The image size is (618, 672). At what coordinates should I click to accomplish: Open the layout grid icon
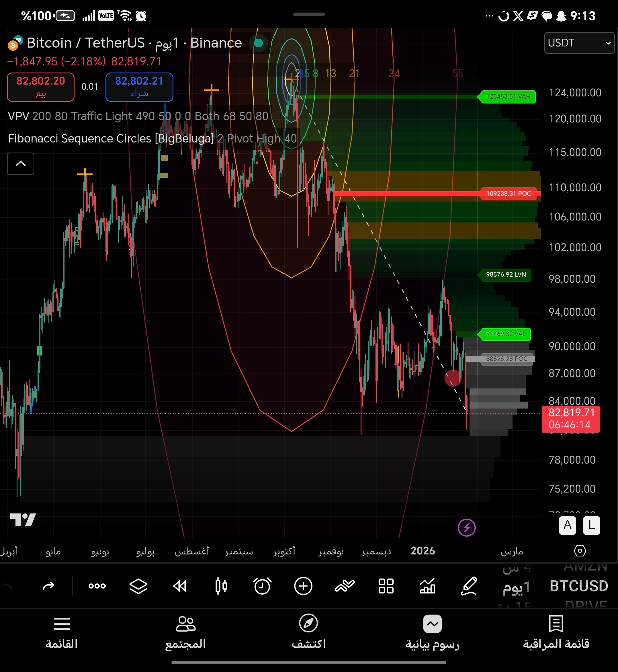(x=386, y=586)
